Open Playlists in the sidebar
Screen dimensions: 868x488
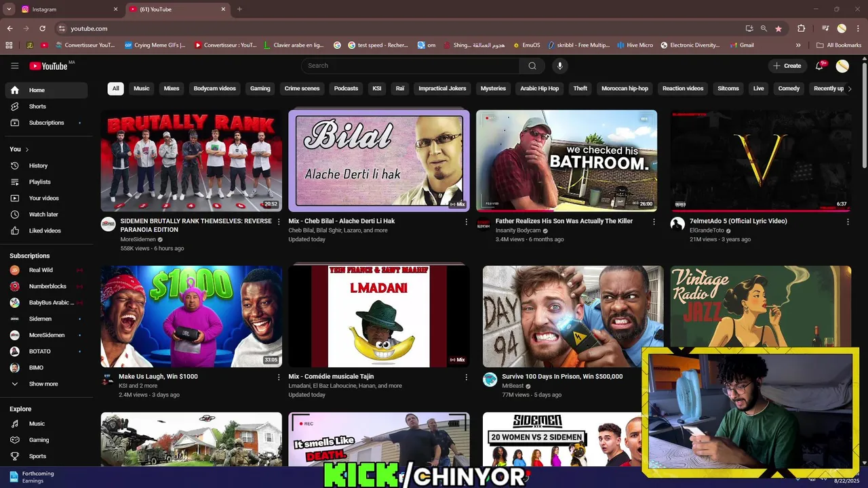click(46, 182)
